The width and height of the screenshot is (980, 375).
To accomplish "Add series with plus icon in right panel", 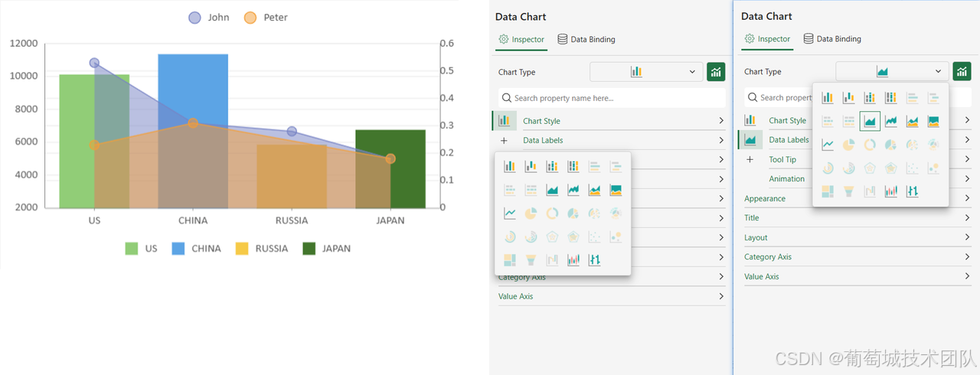I will pos(750,160).
